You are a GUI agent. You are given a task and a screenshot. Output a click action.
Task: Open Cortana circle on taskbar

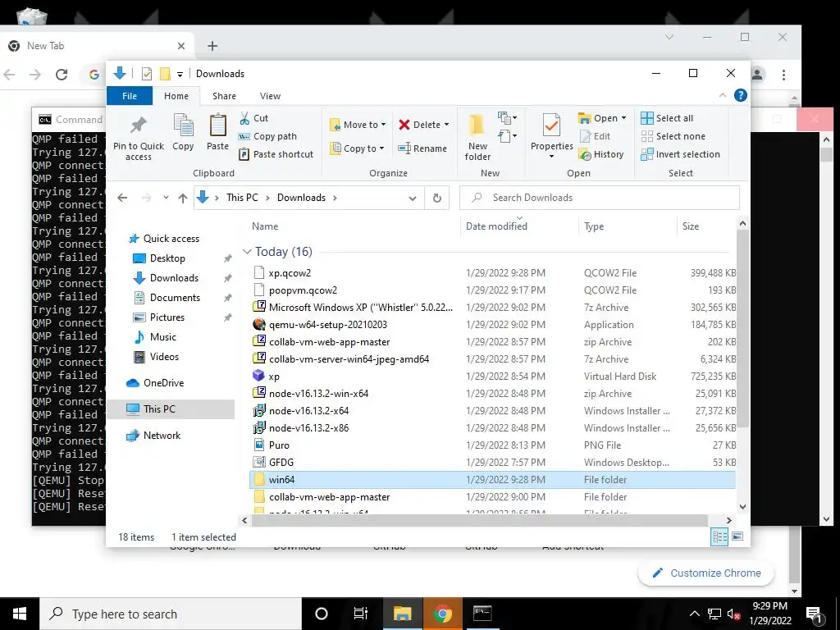click(322, 614)
